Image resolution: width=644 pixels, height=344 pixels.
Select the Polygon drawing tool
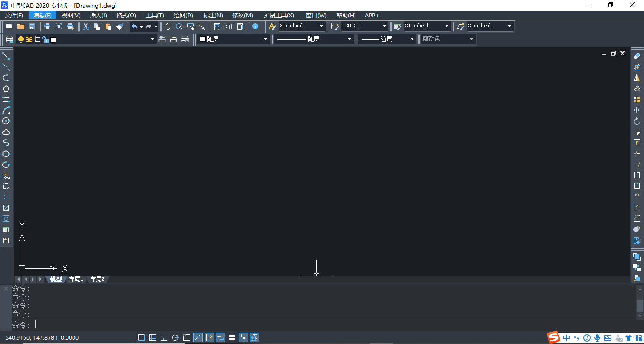tap(7, 88)
